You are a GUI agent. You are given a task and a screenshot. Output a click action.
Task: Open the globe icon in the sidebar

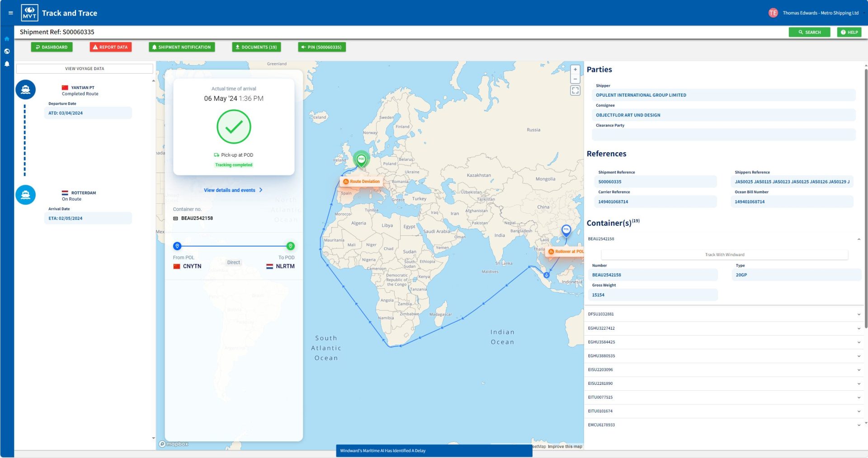[x=7, y=51]
